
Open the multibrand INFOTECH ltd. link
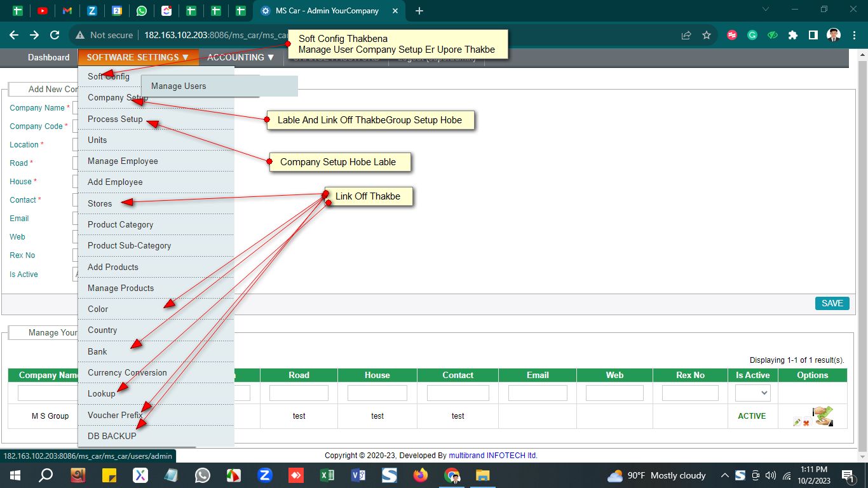(x=493, y=456)
